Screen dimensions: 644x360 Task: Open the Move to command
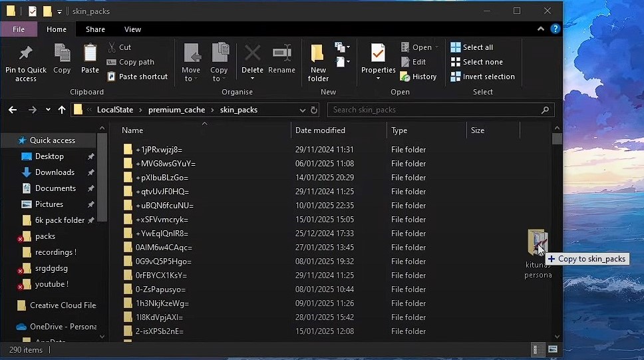coord(191,62)
